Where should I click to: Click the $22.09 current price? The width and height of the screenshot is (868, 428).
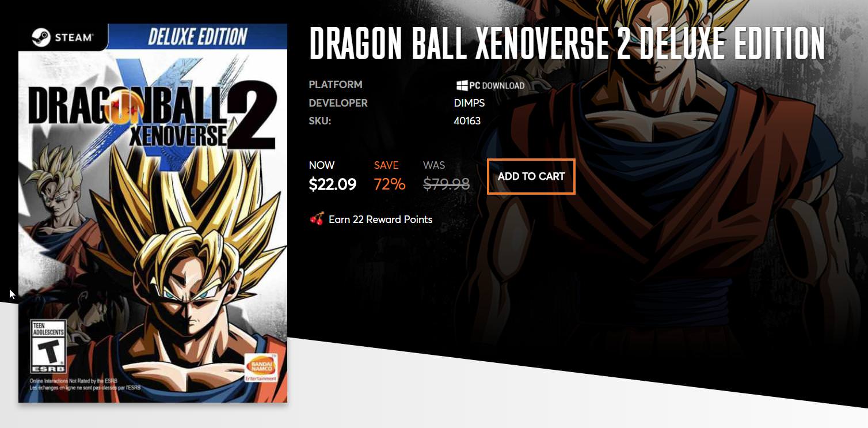pos(333,184)
